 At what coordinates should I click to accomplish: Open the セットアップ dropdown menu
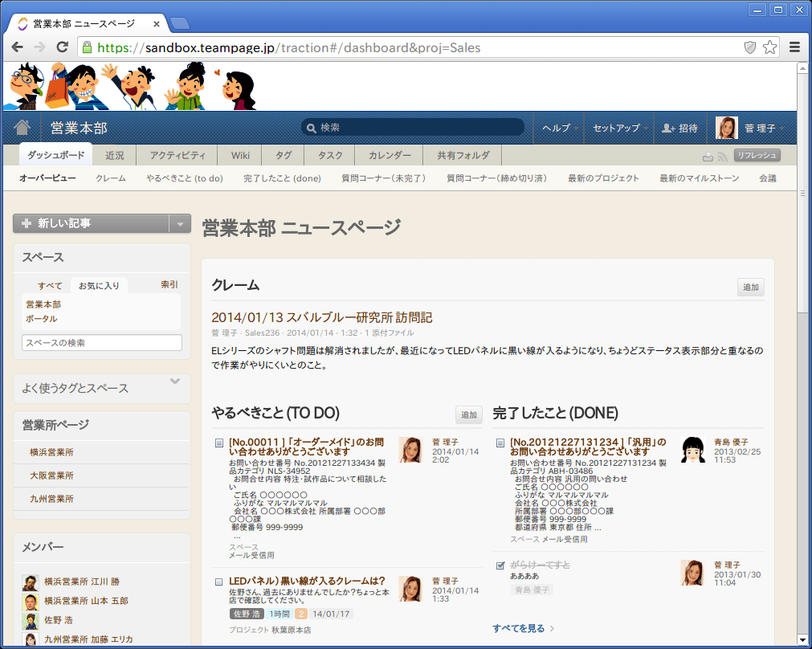tap(620, 129)
